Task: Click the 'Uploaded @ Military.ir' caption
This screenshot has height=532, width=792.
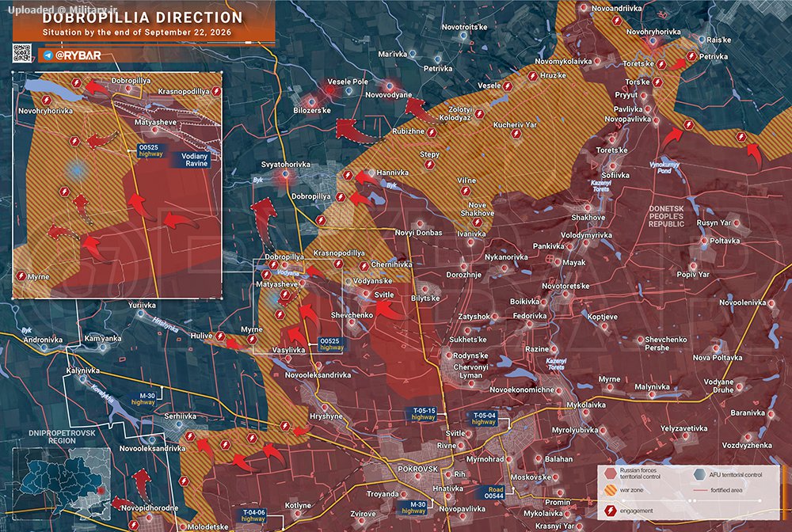Action: 62,9
